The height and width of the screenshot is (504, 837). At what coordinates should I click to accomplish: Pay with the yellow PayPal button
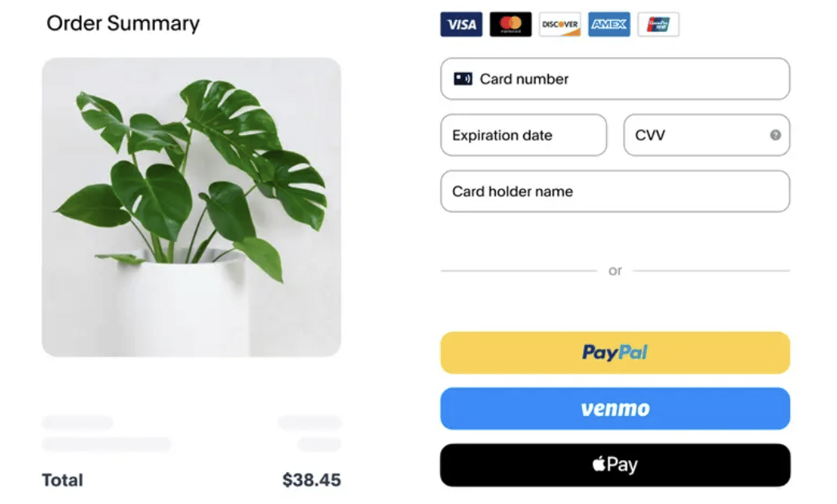coord(615,353)
